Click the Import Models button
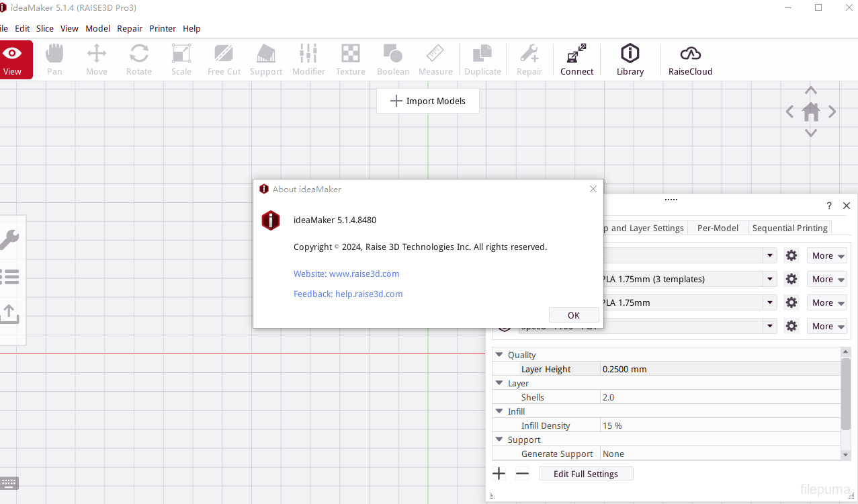 (x=428, y=101)
